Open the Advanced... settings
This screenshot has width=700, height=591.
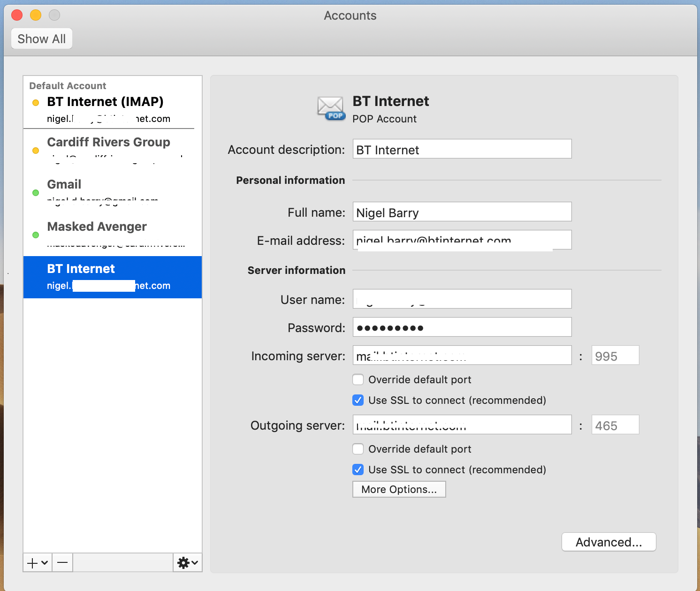pyautogui.click(x=609, y=542)
